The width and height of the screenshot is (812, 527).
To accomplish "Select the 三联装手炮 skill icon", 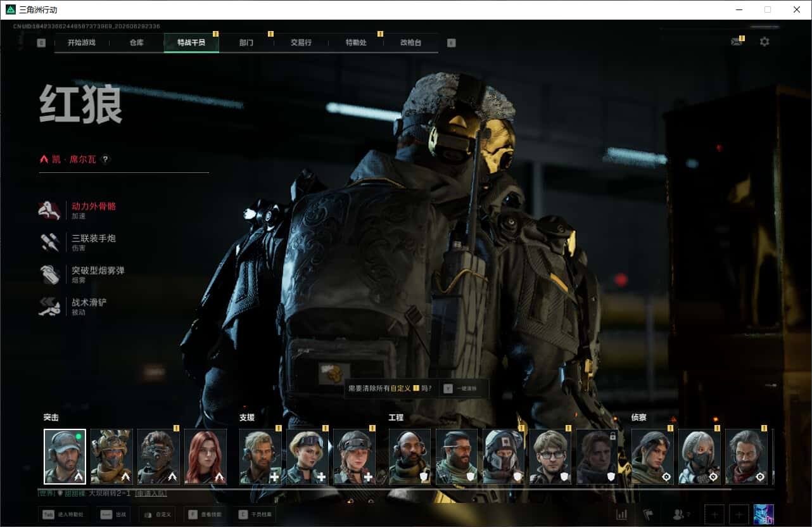I will [49, 243].
